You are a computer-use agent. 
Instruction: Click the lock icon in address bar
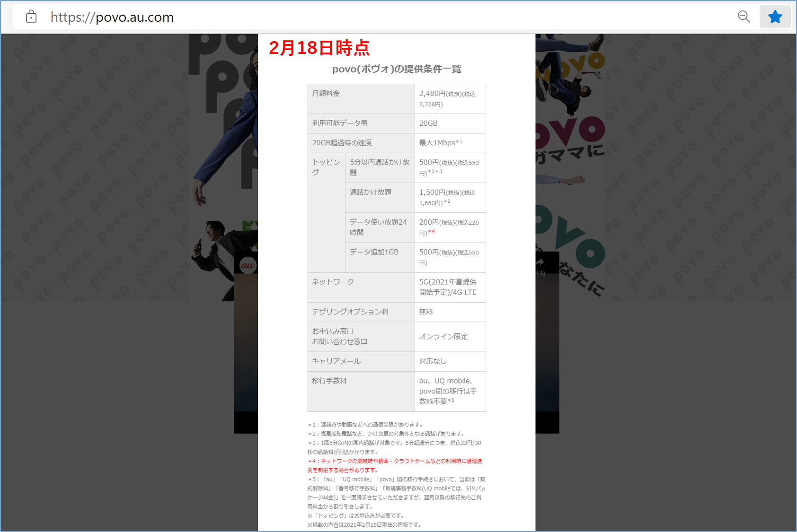[31, 17]
